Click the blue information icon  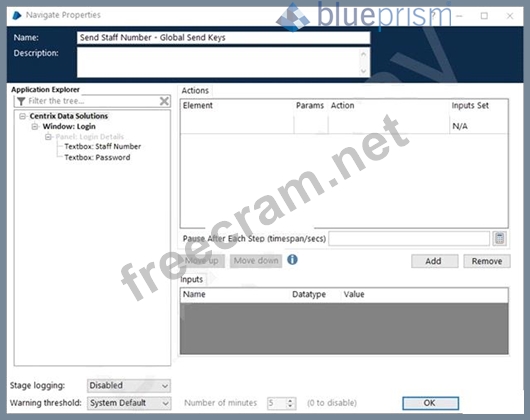click(292, 260)
